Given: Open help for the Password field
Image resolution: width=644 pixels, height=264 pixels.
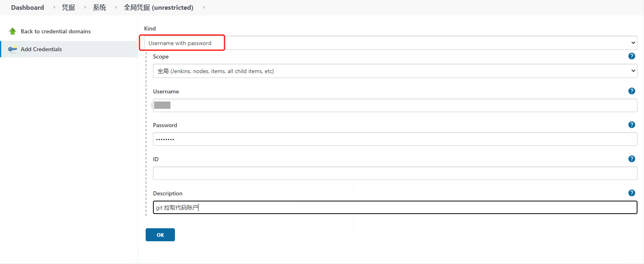Looking at the screenshot, I should 632,125.
